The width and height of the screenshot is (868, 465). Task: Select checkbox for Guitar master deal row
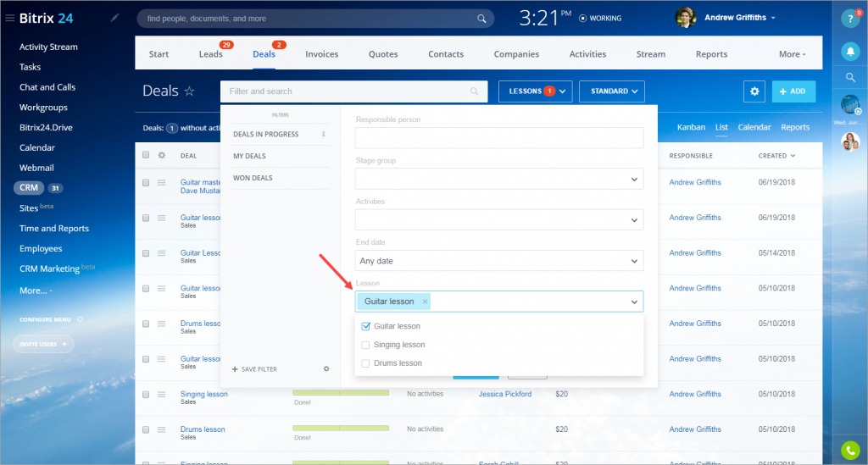point(146,182)
